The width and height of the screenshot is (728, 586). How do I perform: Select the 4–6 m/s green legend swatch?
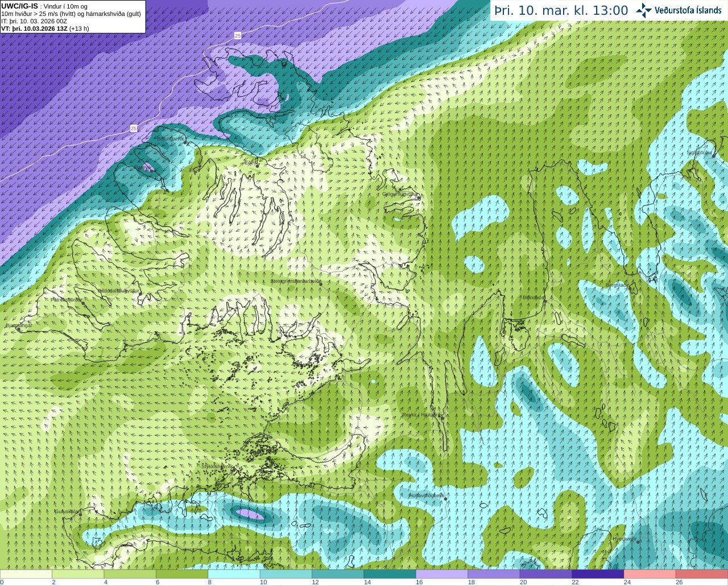[130, 574]
